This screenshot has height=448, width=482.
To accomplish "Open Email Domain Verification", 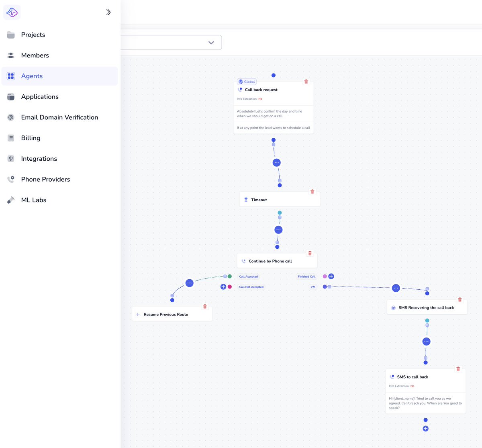I will (59, 117).
